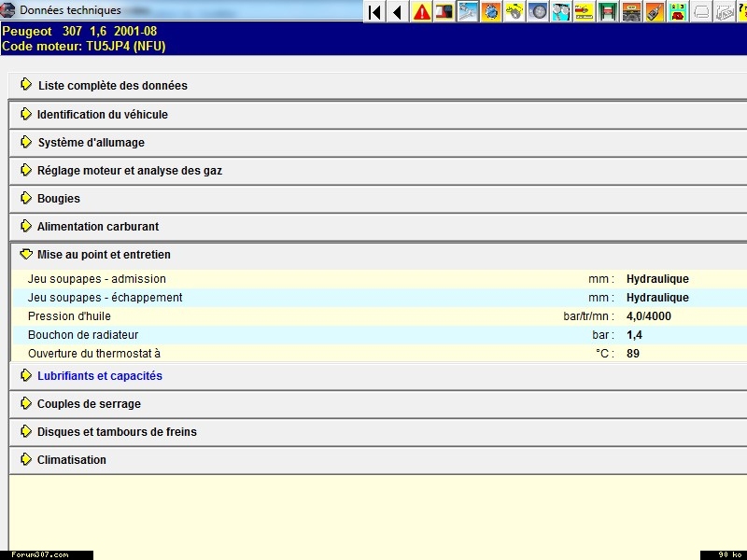
Task: Click the greyed-out printer icon
Action: (701, 11)
